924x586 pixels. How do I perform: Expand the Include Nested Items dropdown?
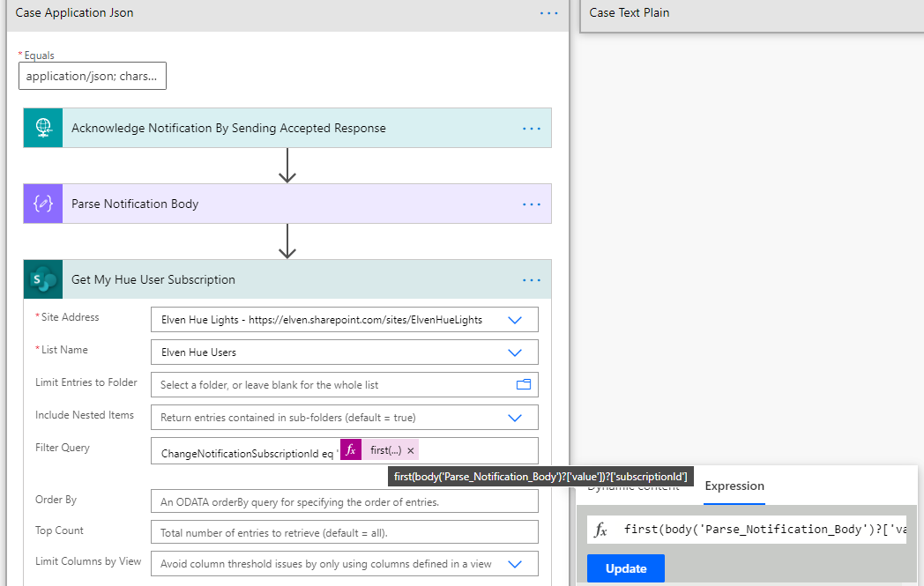516,417
